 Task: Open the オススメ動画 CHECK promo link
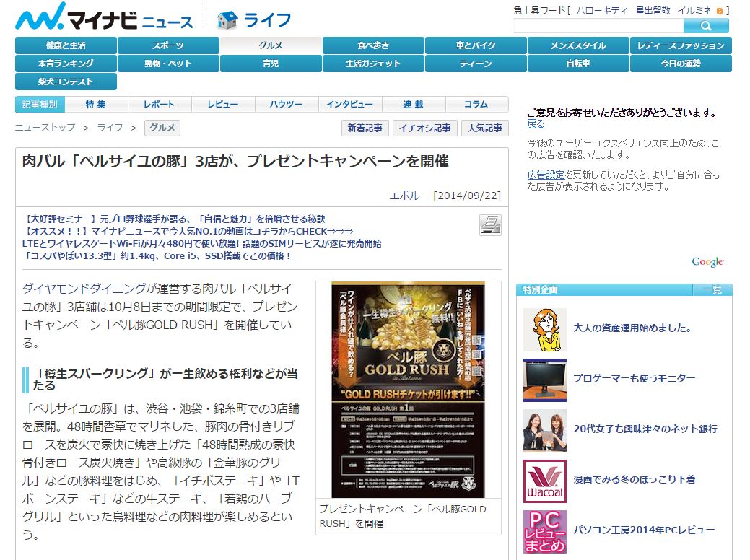188,232
